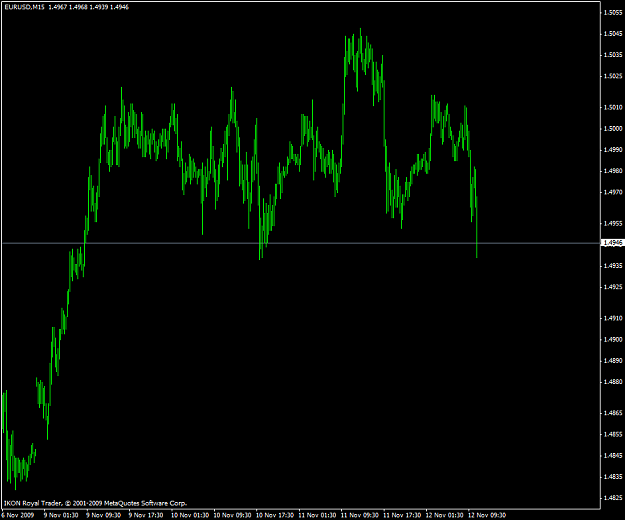625x520 pixels.
Task: Click the 1.4855 price axis label
Action: pyautogui.click(x=613, y=434)
